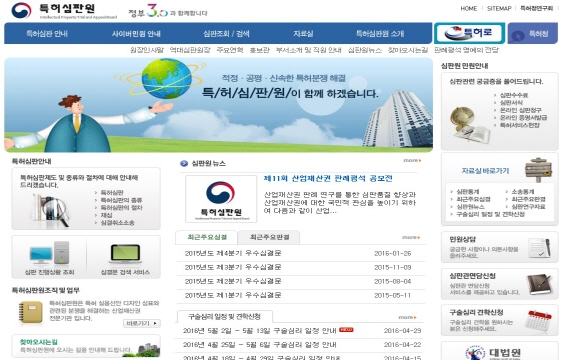Click more beside 구술심리 일정 tab
Screen dimensions: 567x360
pos(408,317)
